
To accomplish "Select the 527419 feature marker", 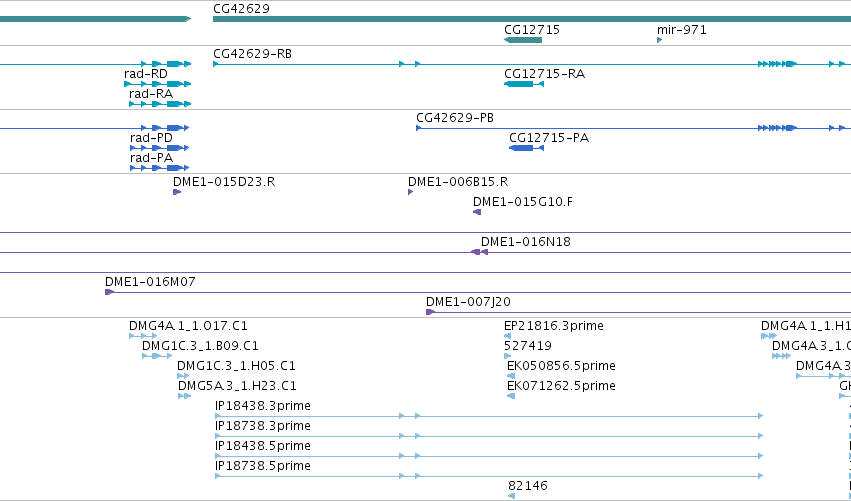I will coord(507,356).
